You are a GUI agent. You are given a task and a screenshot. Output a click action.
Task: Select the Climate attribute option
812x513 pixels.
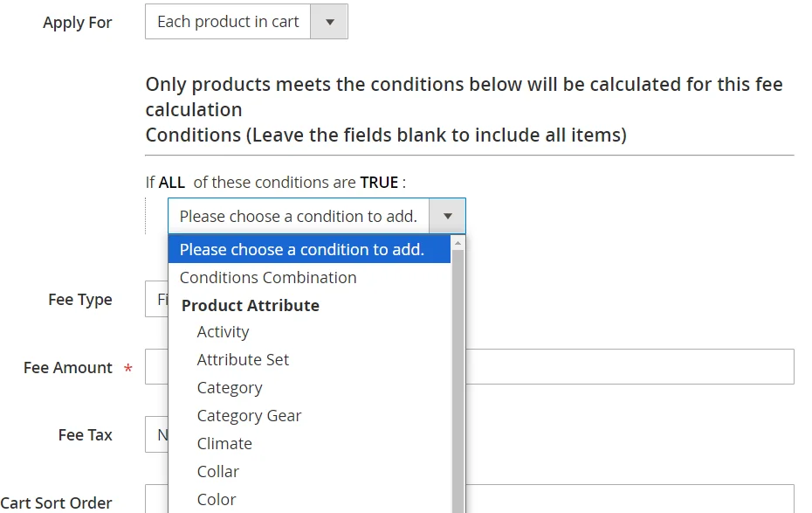coord(224,443)
